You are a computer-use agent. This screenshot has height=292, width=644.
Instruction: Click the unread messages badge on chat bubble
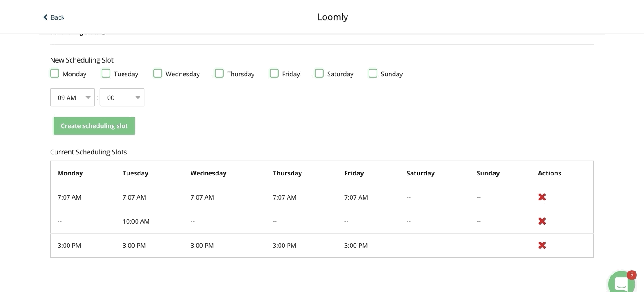[x=631, y=275]
